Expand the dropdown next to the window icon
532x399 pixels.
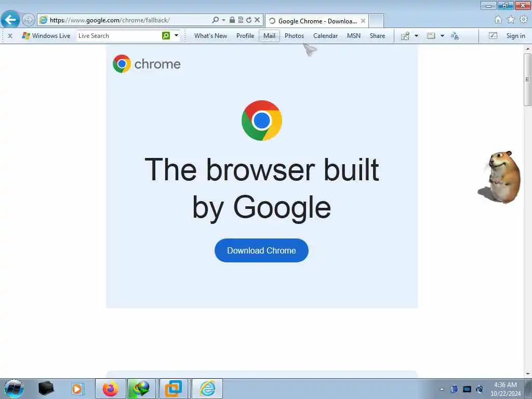[x=442, y=36]
